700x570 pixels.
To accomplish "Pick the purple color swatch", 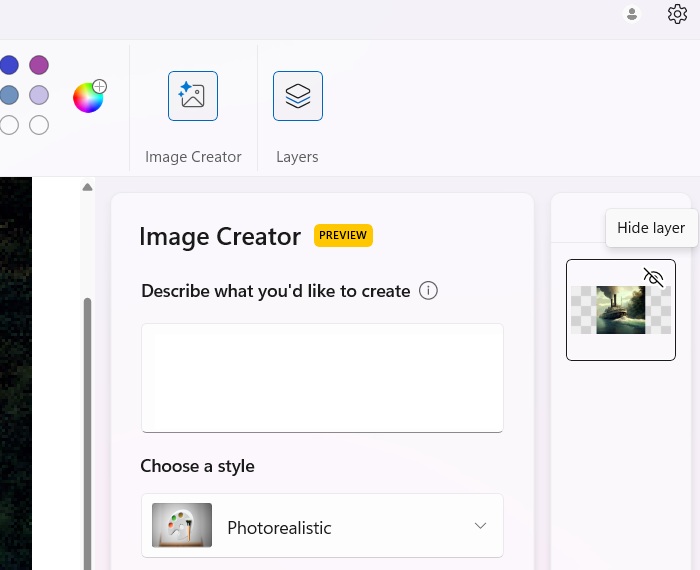I will coord(39,65).
